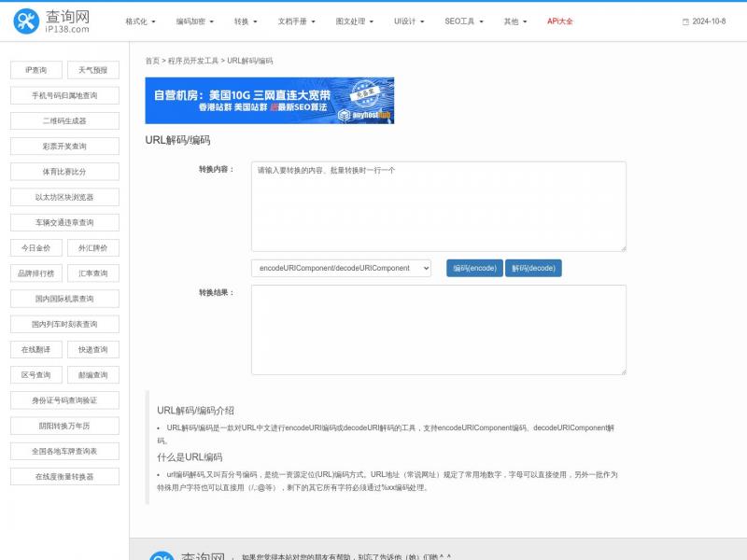
Task: Open 程序员开发工具 breadcrumb link
Action: [x=193, y=61]
